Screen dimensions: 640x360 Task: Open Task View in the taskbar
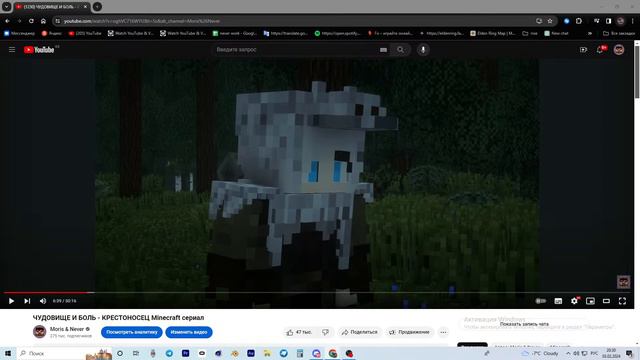(x=136, y=353)
